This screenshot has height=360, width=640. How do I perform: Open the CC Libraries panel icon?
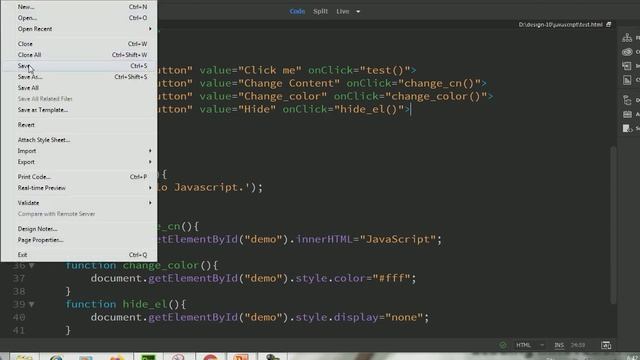(x=627, y=52)
